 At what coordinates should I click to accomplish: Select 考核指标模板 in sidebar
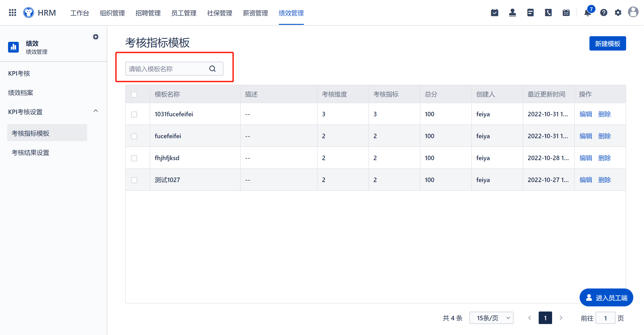47,133
